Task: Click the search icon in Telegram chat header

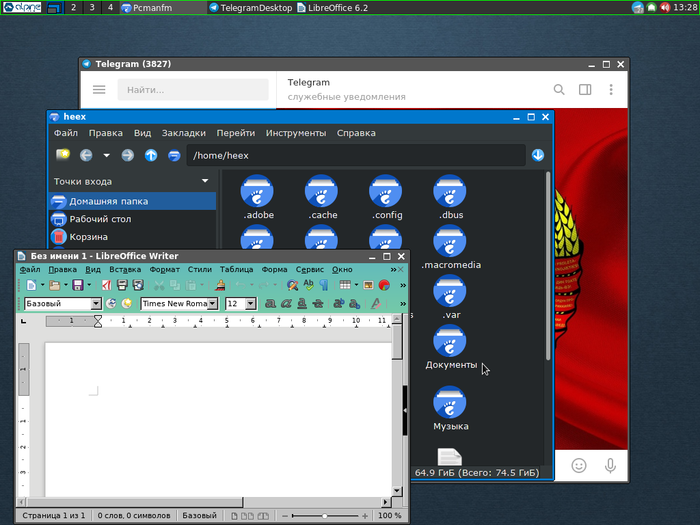Action: coord(560,90)
